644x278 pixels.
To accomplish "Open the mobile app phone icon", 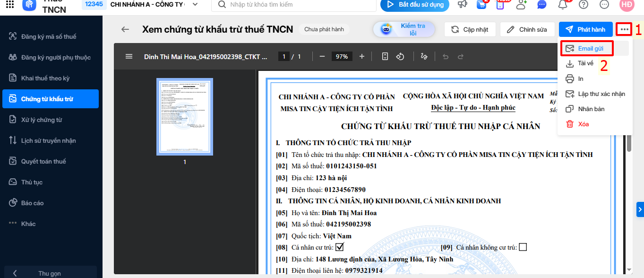I will pos(501,5).
